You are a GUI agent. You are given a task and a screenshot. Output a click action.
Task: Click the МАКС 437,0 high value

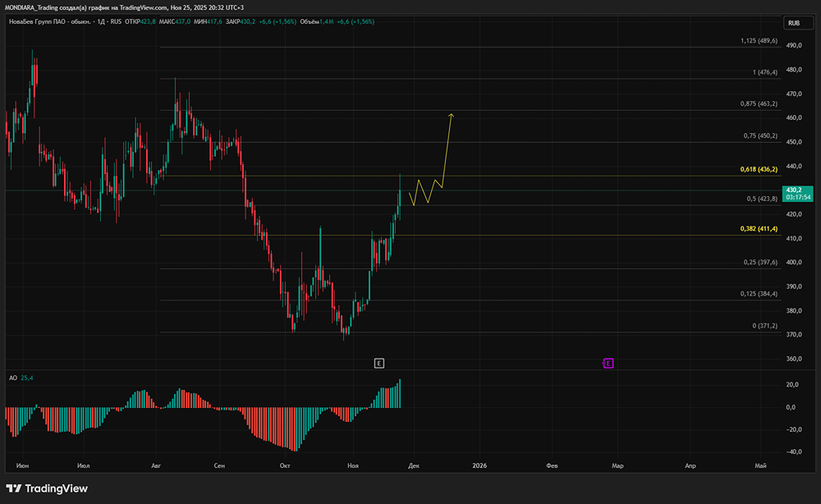tap(174, 22)
